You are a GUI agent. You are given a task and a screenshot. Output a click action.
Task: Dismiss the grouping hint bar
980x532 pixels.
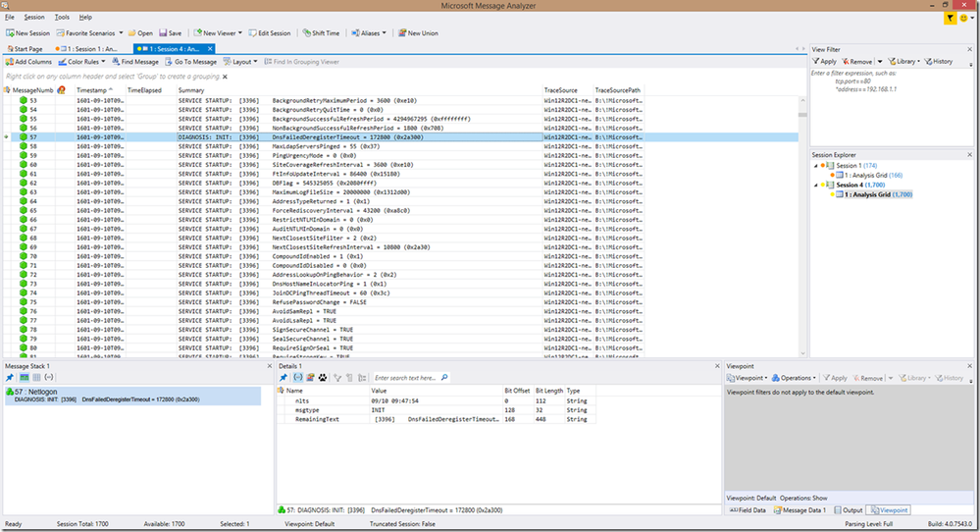225,77
